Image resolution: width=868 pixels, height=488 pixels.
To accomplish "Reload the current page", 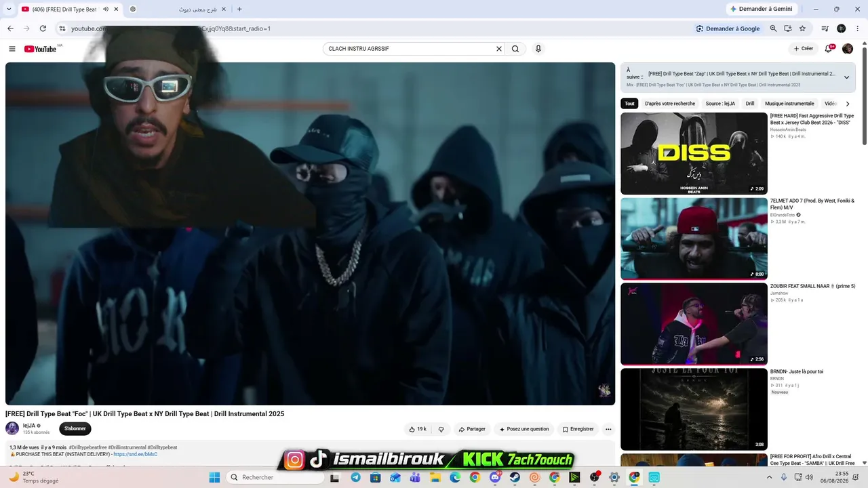I will pyautogui.click(x=43, y=28).
